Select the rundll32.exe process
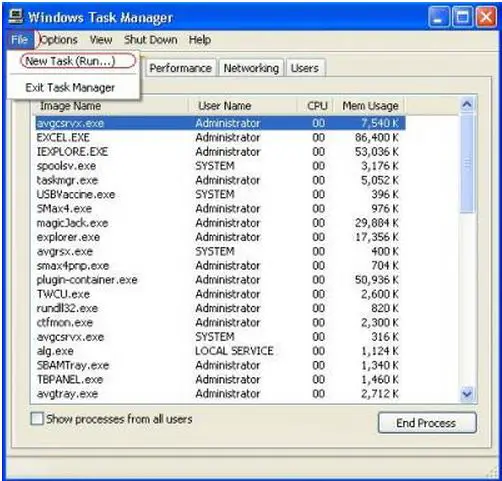This screenshot has height=481, width=502. [x=220, y=308]
